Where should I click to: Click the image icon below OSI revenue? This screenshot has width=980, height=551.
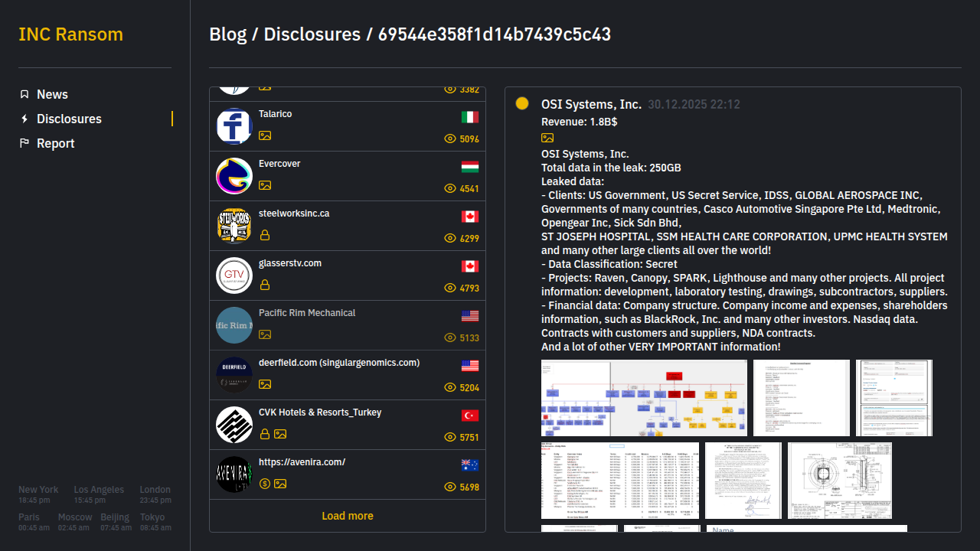pos(547,138)
